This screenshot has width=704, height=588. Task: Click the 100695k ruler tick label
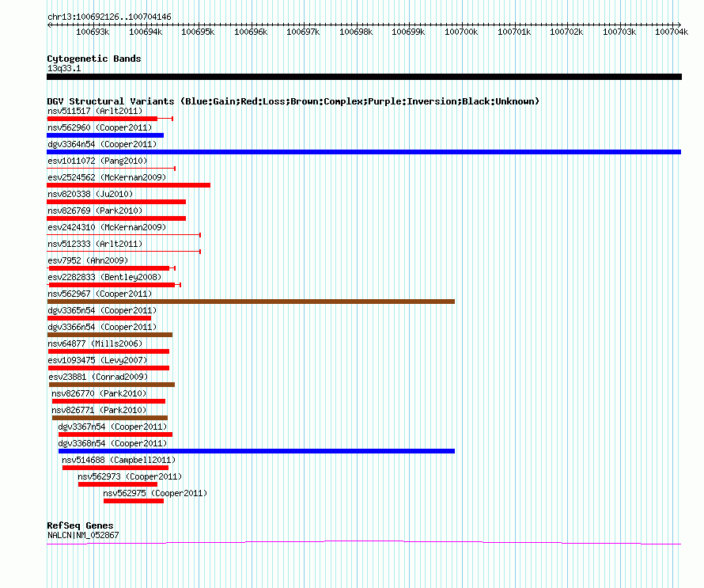(198, 32)
